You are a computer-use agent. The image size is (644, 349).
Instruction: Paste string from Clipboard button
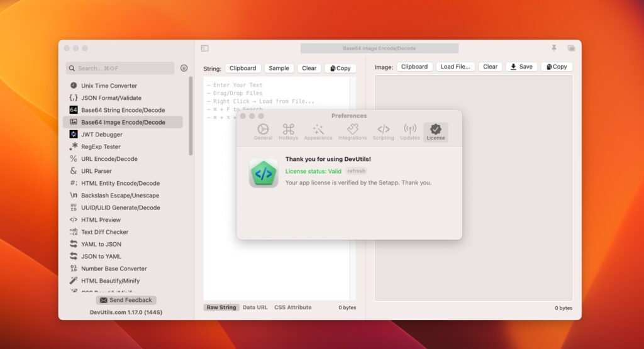[x=243, y=68]
